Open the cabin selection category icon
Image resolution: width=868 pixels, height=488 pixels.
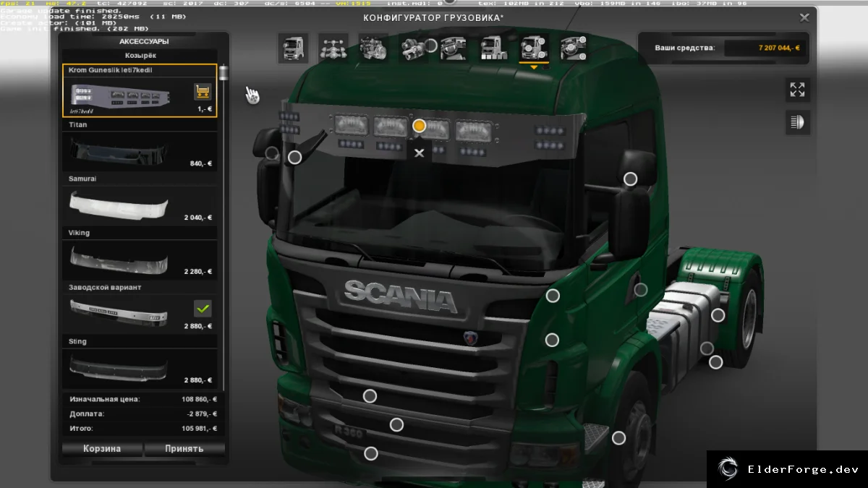click(x=293, y=48)
